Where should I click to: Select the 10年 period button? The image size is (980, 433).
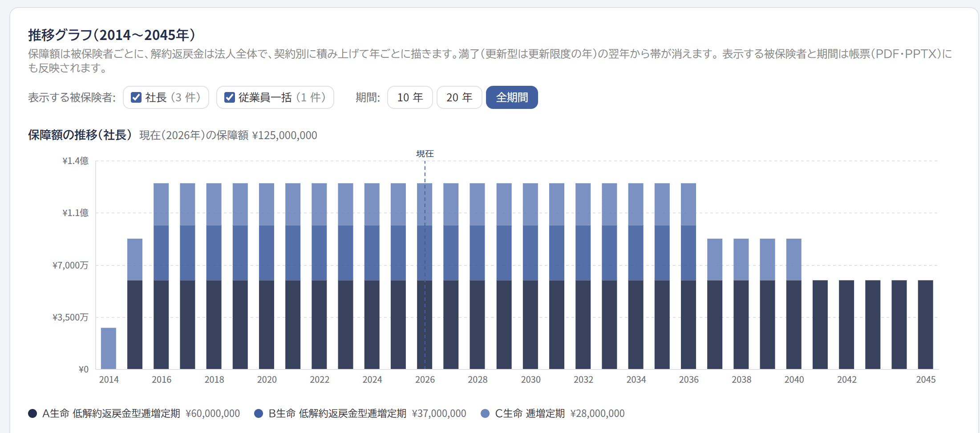(x=410, y=97)
